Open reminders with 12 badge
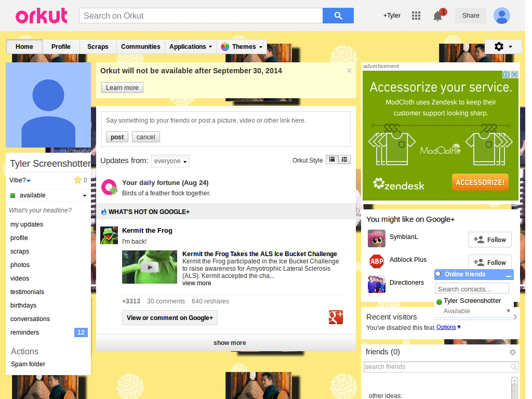The image size is (532, 399). [x=48, y=332]
